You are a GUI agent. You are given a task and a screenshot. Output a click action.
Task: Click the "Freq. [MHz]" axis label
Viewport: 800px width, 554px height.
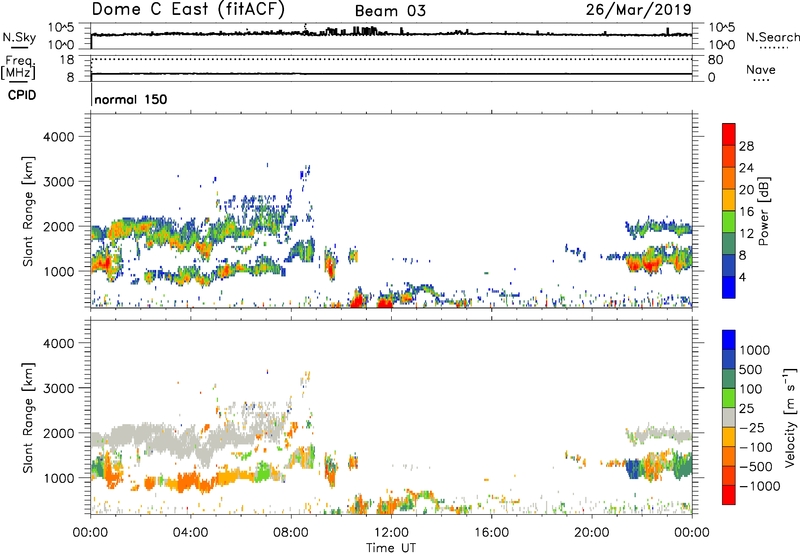point(18,67)
